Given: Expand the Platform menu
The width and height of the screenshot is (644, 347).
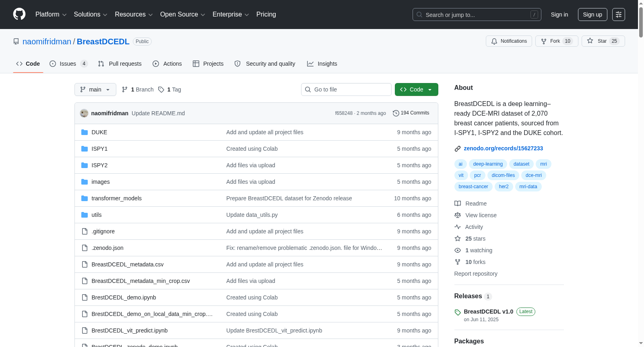Looking at the screenshot, I should (51, 15).
